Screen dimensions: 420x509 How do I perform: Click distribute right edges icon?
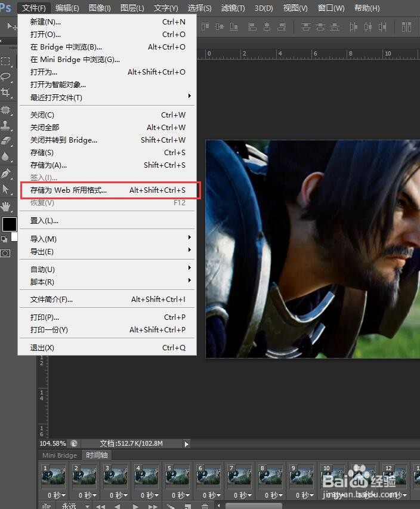(382, 27)
